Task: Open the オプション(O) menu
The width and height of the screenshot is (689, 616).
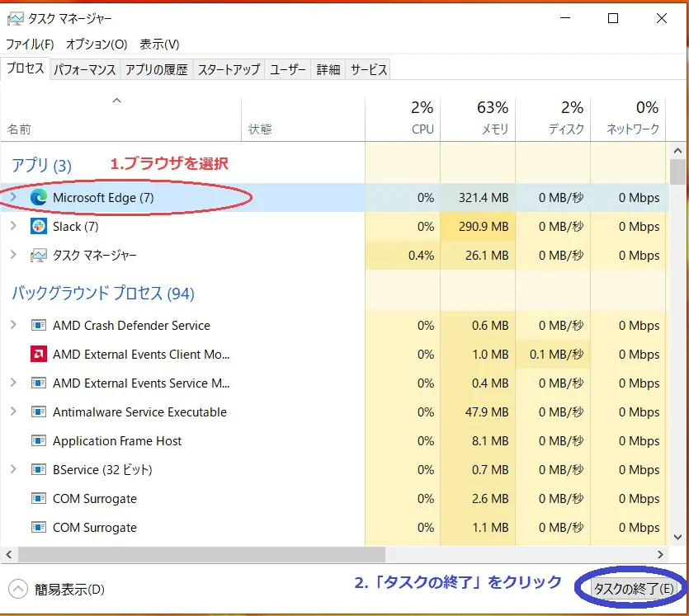Action: pos(97,45)
